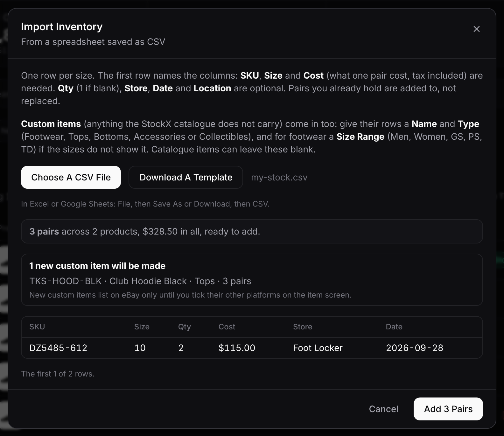
Task: Cancel the inventory import
Action: tap(383, 409)
